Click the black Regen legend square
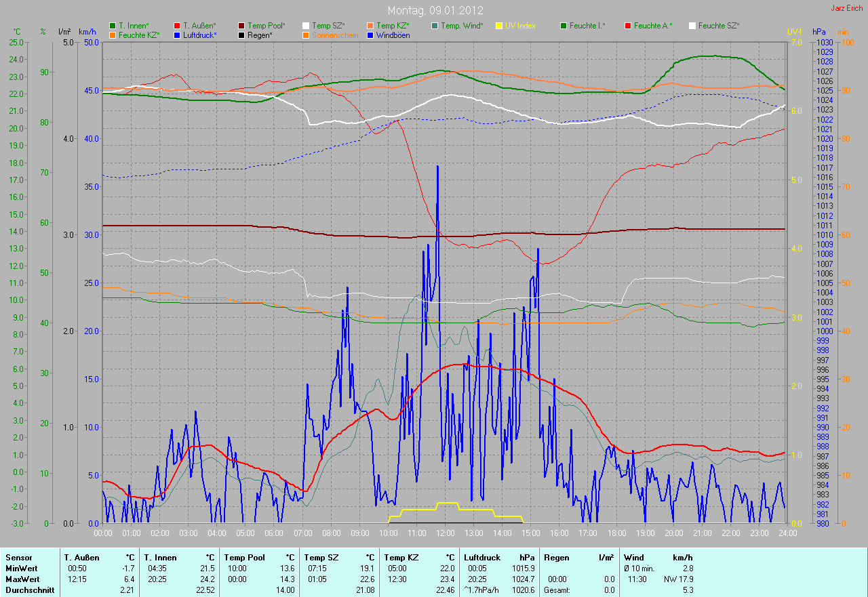Image resolution: width=868 pixels, height=597 pixels. coord(242,35)
